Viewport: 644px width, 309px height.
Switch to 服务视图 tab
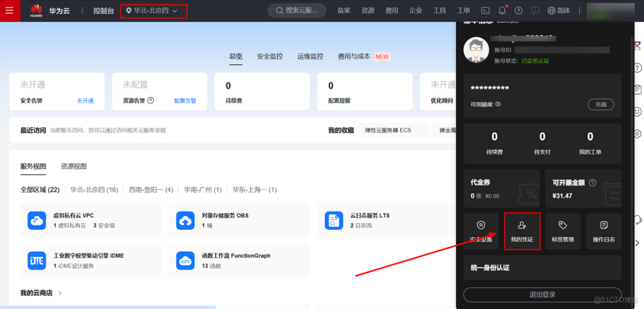coord(33,166)
